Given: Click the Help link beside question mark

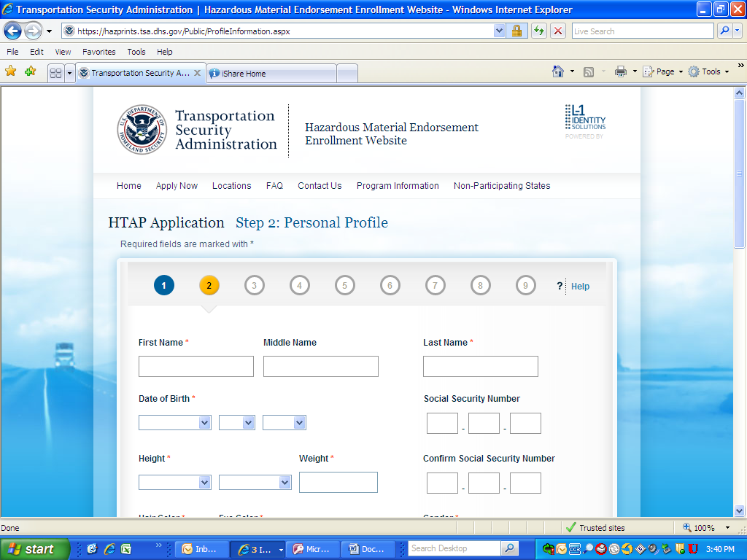Looking at the screenshot, I should 580,286.
